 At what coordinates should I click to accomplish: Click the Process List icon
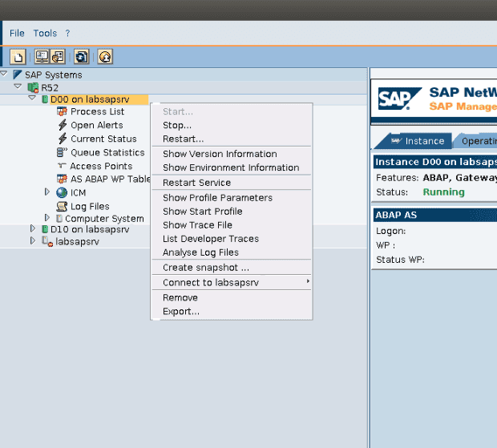62,111
